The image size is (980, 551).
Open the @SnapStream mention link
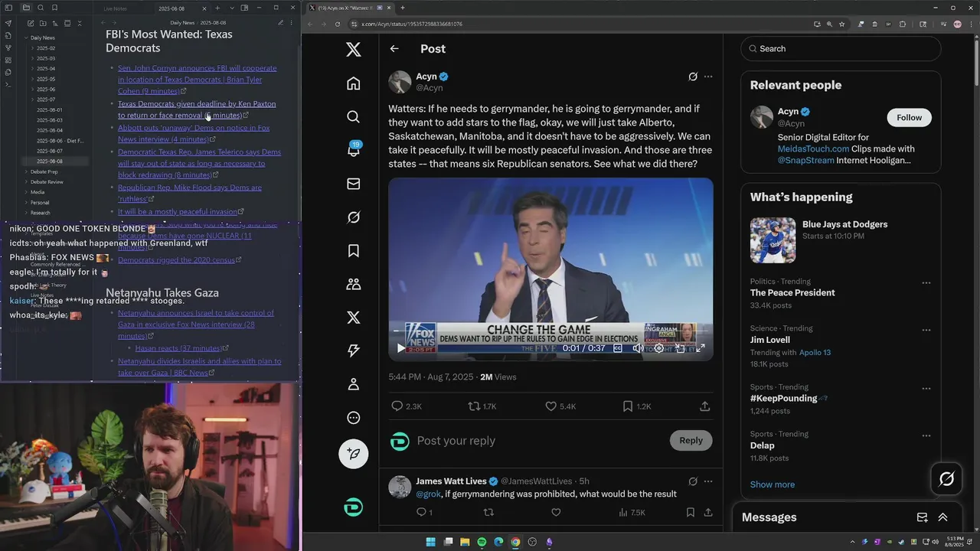click(806, 160)
